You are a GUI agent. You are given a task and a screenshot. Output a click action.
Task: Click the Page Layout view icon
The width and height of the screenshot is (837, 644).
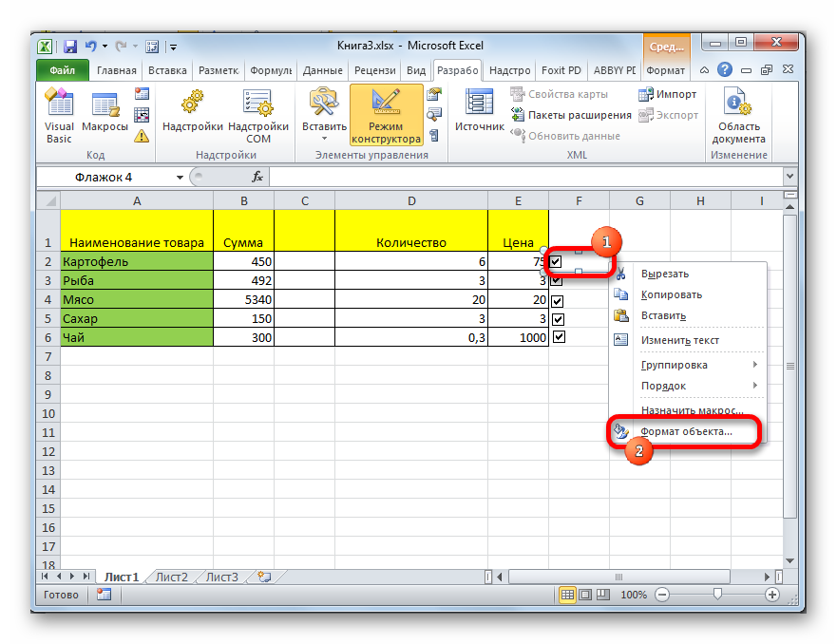(x=586, y=595)
